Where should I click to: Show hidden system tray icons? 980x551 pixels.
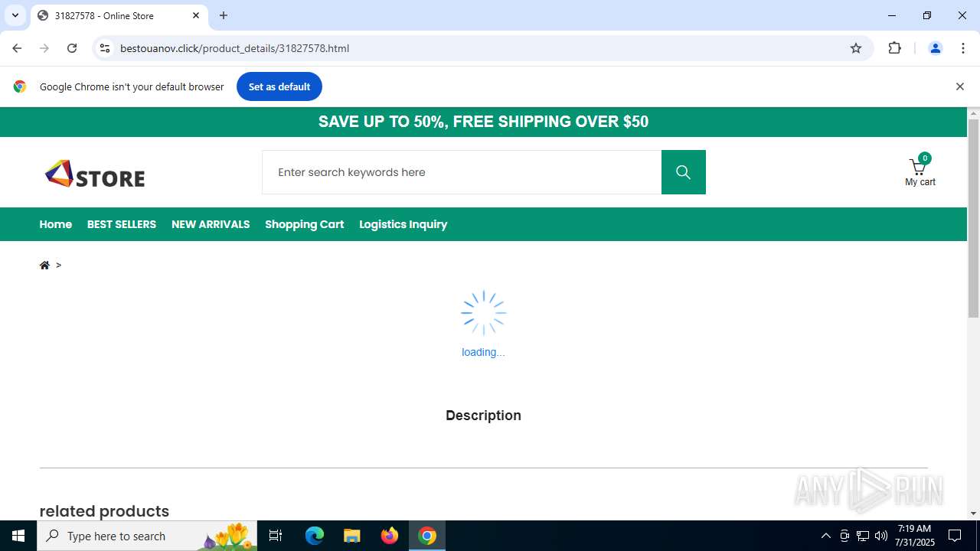[825, 536]
